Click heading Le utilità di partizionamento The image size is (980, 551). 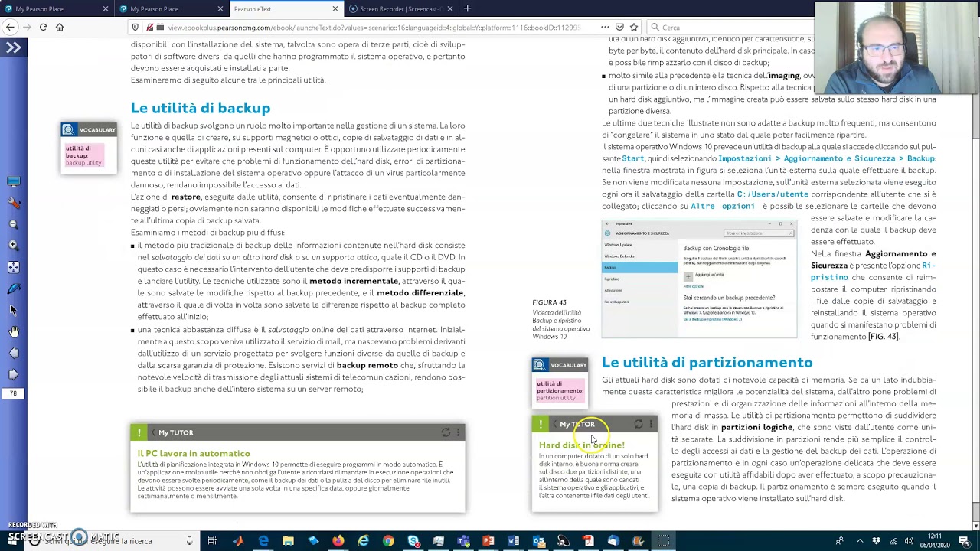coord(707,362)
